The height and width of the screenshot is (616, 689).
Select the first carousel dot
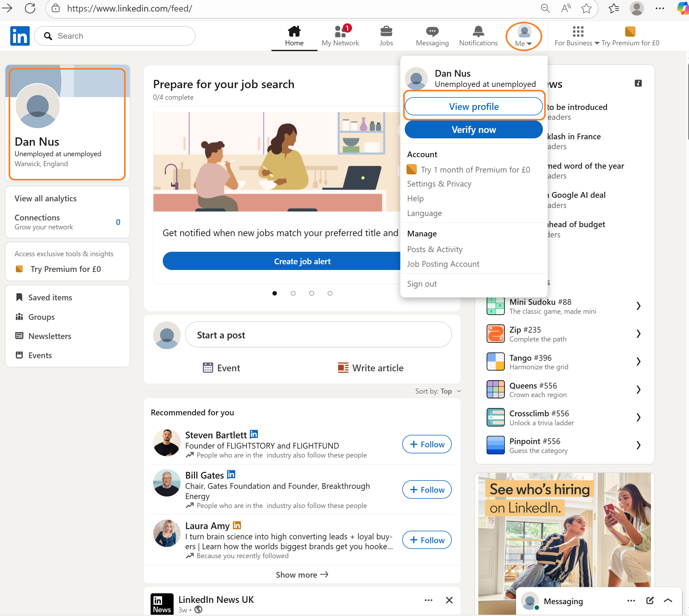pos(275,293)
